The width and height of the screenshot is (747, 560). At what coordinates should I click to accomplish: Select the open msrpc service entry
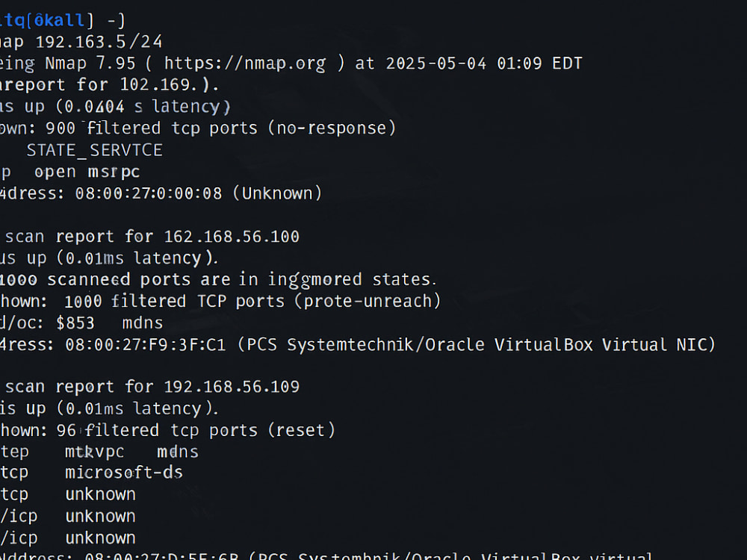tap(87, 172)
